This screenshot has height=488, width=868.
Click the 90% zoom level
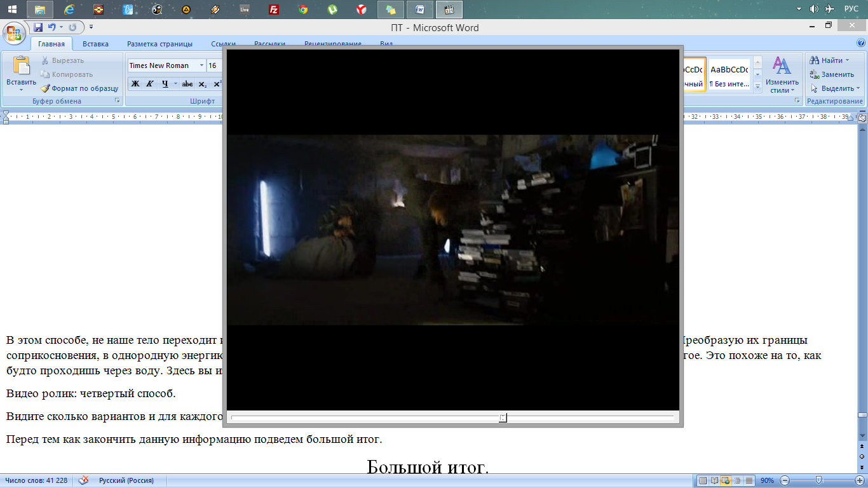[x=768, y=480]
